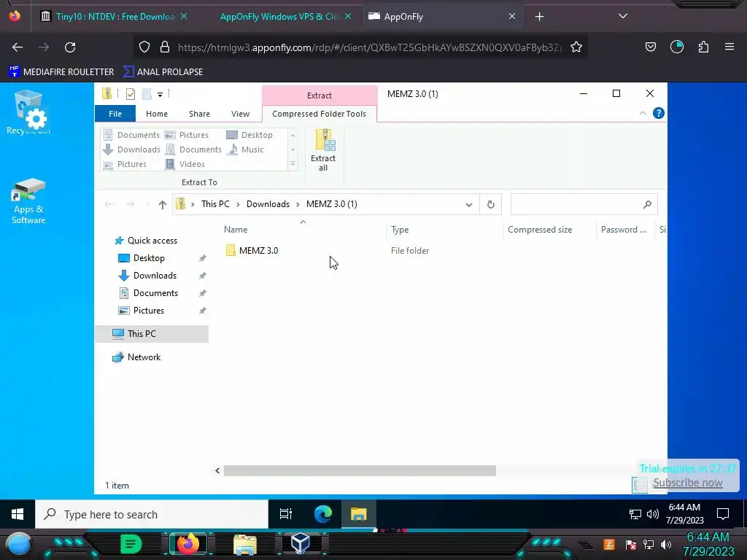Expand the chevron after This PC breadcrumb

[x=238, y=205]
